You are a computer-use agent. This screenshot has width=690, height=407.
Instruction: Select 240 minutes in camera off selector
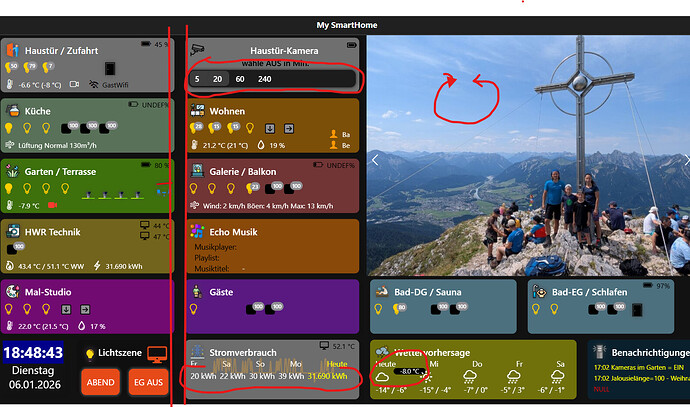[x=264, y=79]
